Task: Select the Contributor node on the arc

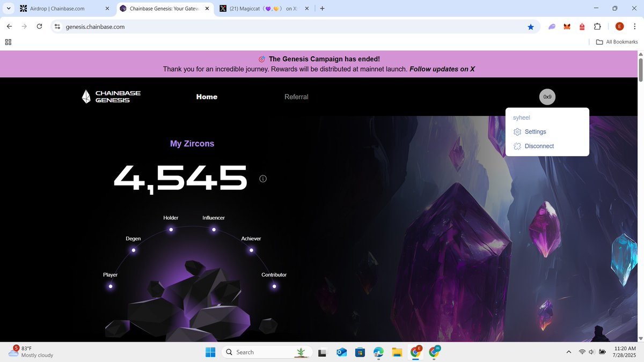Action: [x=274, y=286]
